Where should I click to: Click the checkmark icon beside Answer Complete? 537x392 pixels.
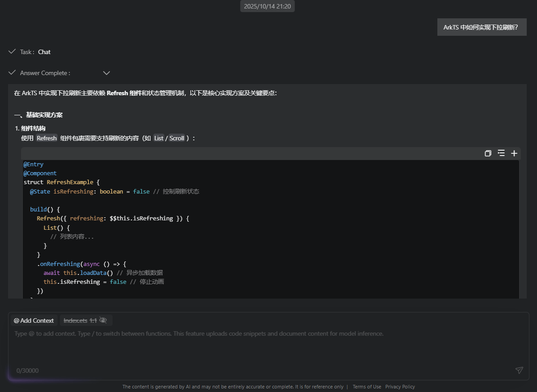(12, 73)
